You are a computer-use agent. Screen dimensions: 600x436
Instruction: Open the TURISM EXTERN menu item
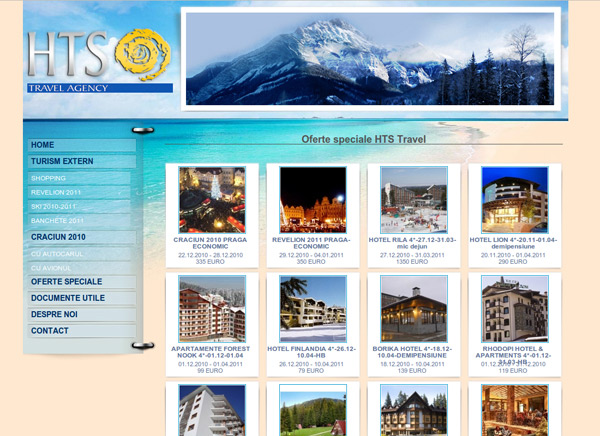click(x=82, y=161)
